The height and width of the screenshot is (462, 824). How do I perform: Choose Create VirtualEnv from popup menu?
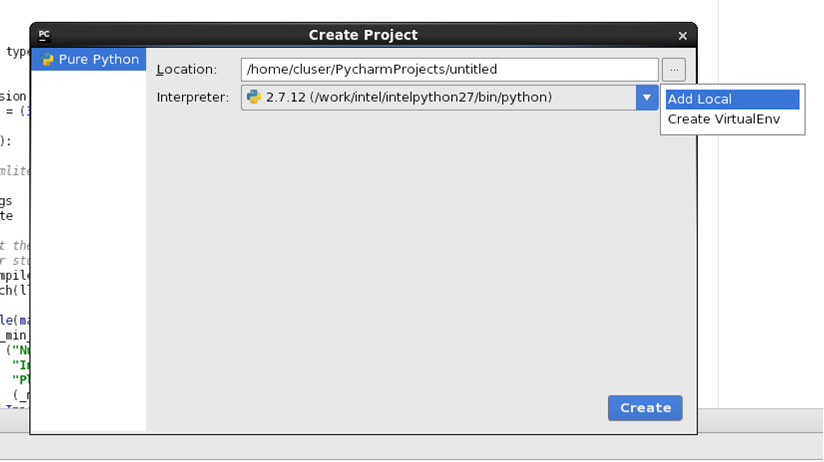pos(732,119)
